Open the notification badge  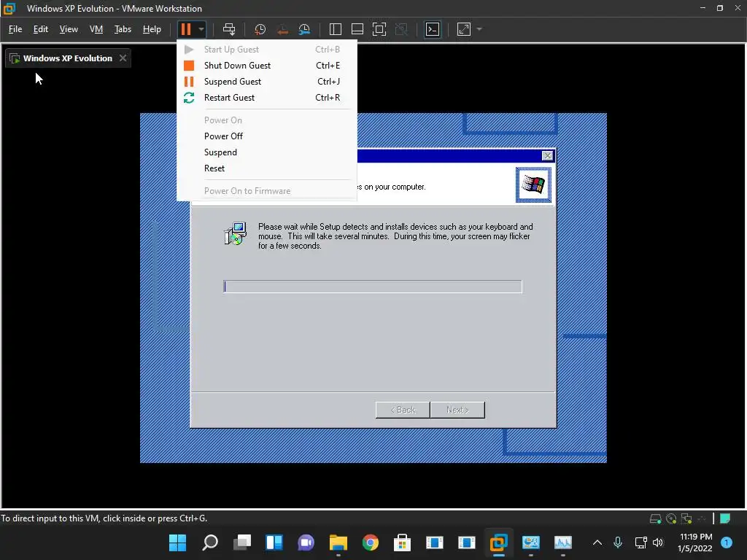[x=727, y=542]
